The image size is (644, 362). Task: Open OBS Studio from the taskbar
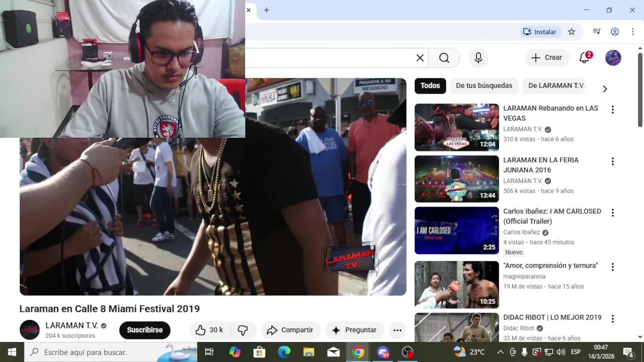point(408,352)
